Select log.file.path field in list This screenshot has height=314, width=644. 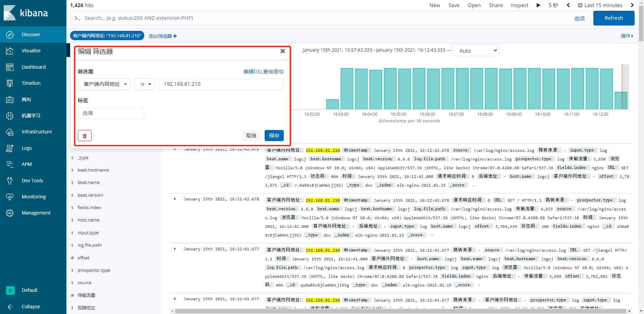(90, 245)
